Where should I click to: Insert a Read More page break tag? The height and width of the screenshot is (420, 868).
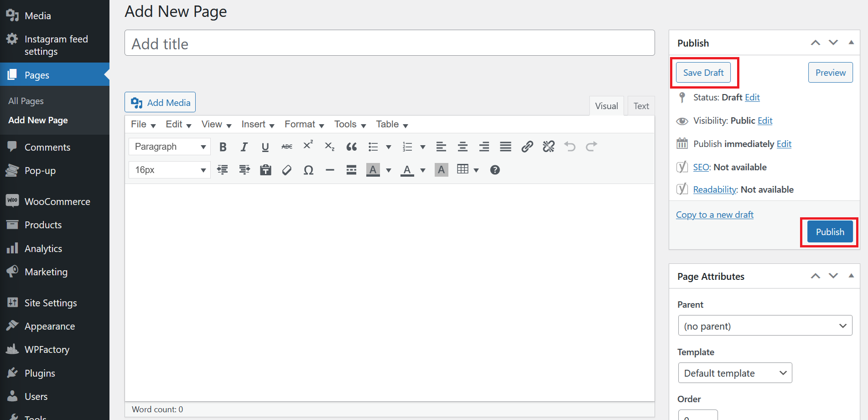pyautogui.click(x=351, y=170)
